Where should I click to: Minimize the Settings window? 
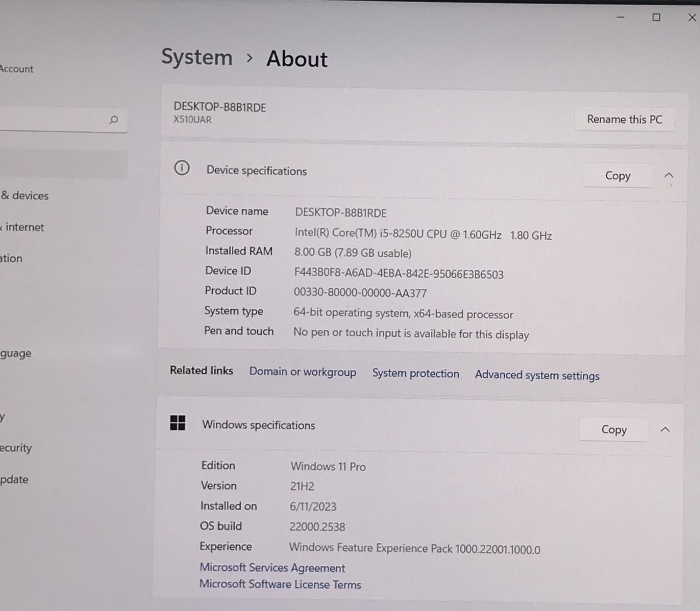pos(620,17)
